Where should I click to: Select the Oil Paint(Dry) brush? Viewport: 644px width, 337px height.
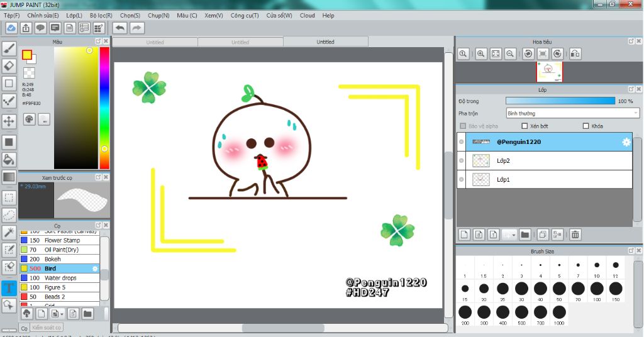coord(60,250)
